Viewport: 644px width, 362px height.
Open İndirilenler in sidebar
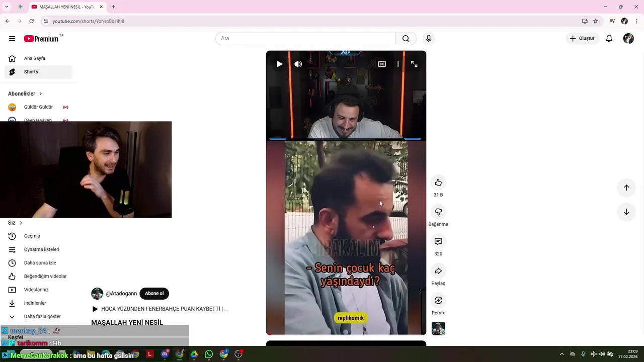click(38, 303)
